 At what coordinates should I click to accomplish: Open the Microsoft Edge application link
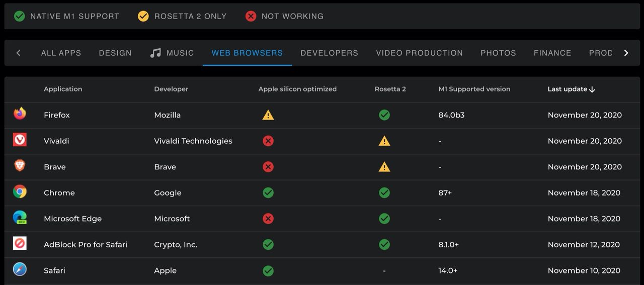[72, 219]
